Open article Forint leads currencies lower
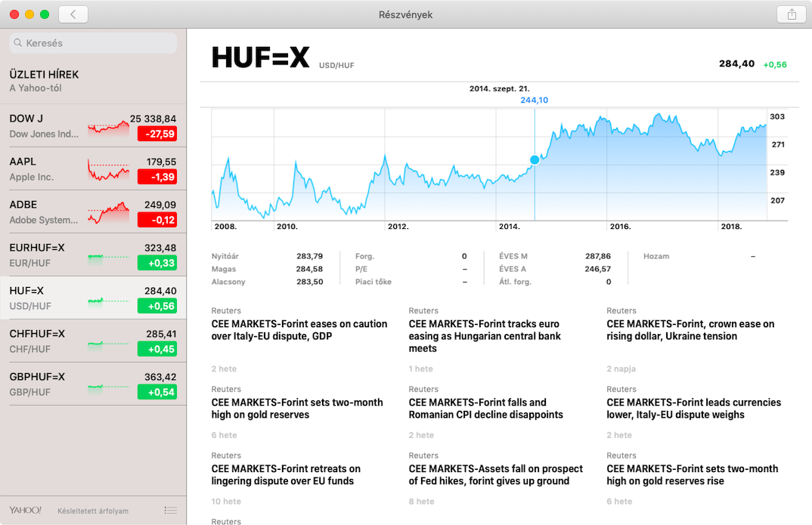The image size is (812, 525). coord(694,409)
